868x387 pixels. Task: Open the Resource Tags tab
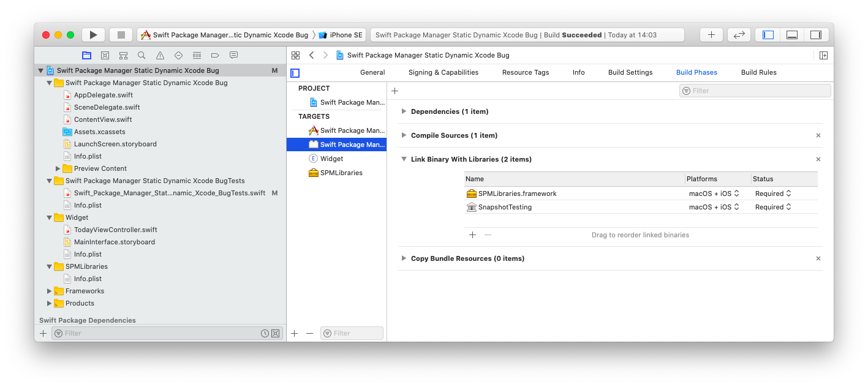(526, 72)
